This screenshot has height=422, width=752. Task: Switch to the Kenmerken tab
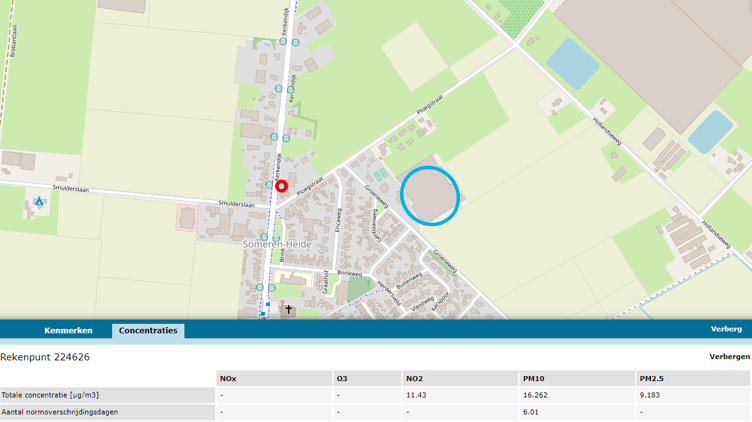[x=68, y=330]
